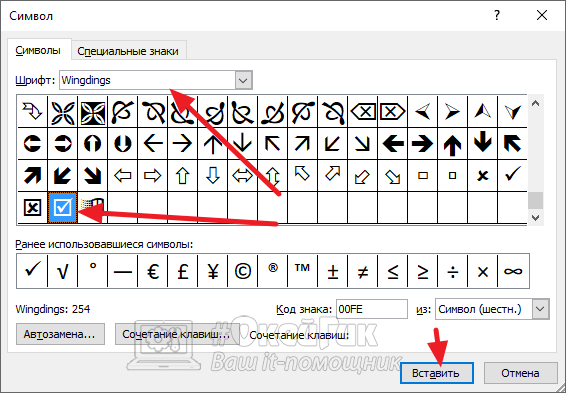Click the symbol grid scrollbar down arrow
Image resolution: width=566 pixels, height=393 pixels.
pos(536,218)
